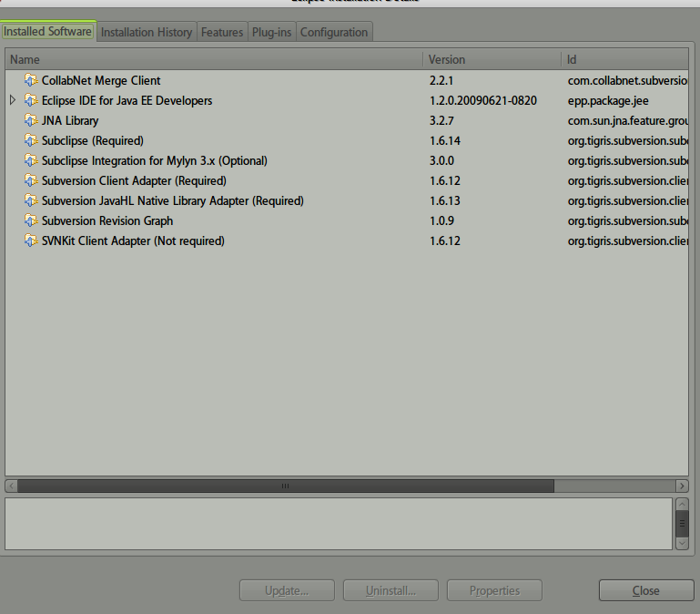Click version 1.6.13 cell
The width and height of the screenshot is (700, 614).
point(444,200)
